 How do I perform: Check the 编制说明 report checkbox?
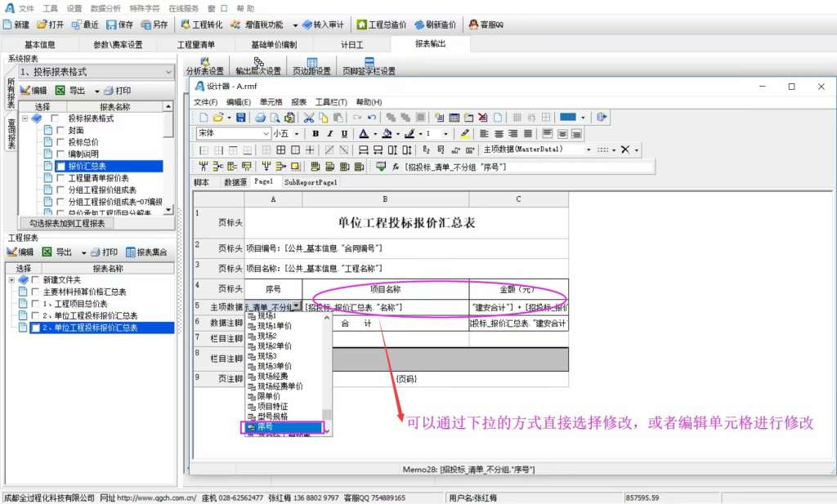pyautogui.click(x=60, y=154)
